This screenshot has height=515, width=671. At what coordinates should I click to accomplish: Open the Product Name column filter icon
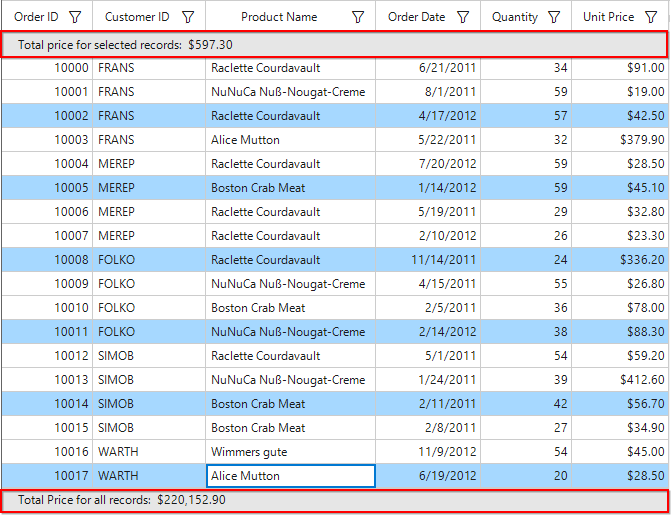coord(358,17)
